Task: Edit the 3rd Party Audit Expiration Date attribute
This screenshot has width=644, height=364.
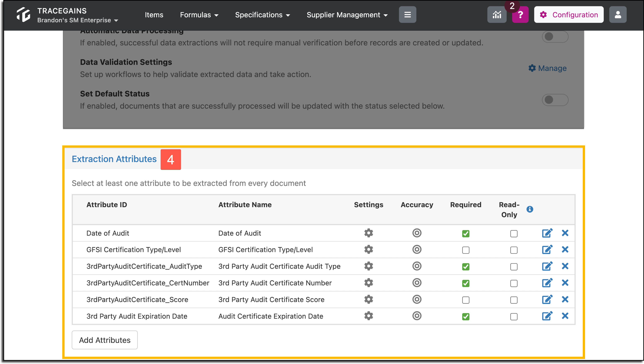Action: 547,316
